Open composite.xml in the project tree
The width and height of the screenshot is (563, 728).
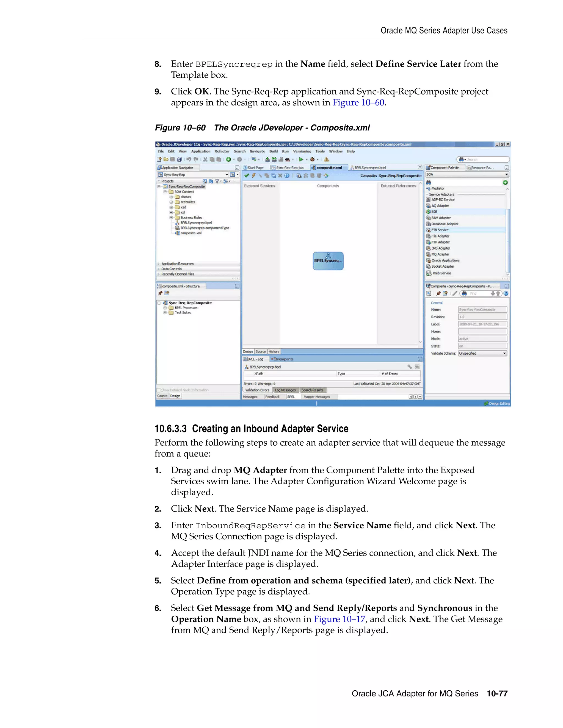191,233
